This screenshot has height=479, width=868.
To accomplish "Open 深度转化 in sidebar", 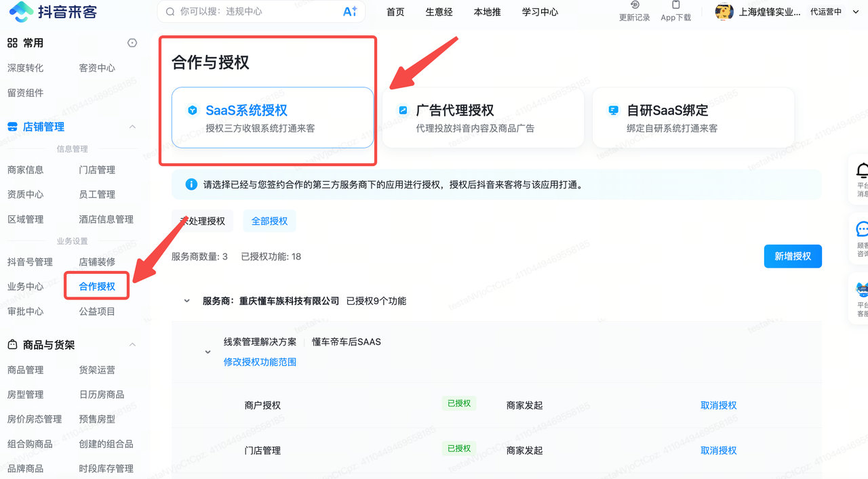I will click(x=25, y=68).
